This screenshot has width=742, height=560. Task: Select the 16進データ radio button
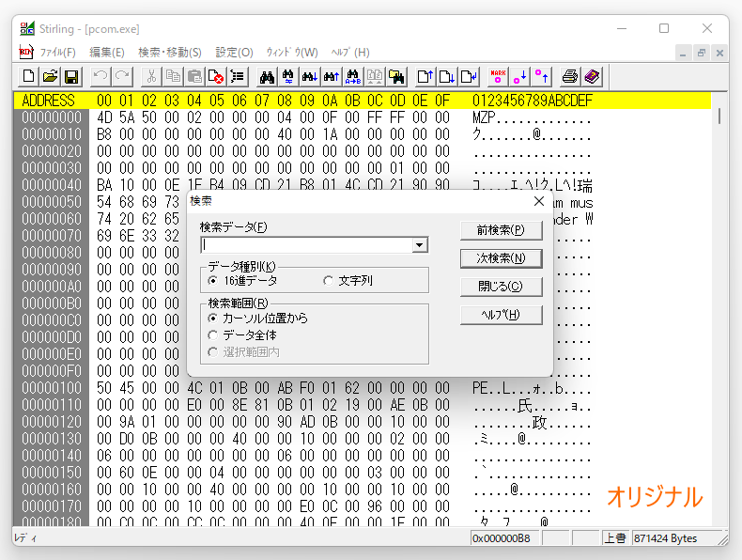213,281
